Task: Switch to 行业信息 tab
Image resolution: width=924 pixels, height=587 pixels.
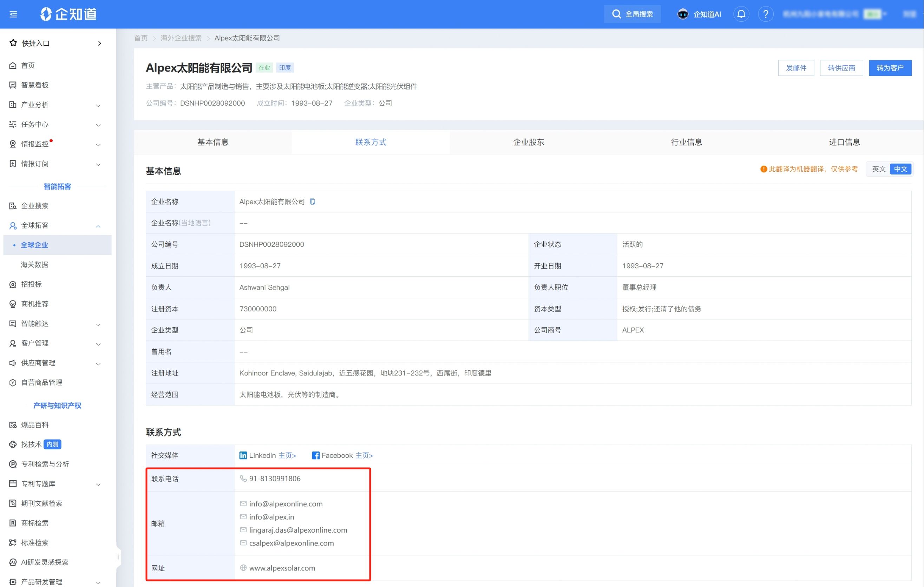Action: pyautogui.click(x=687, y=142)
